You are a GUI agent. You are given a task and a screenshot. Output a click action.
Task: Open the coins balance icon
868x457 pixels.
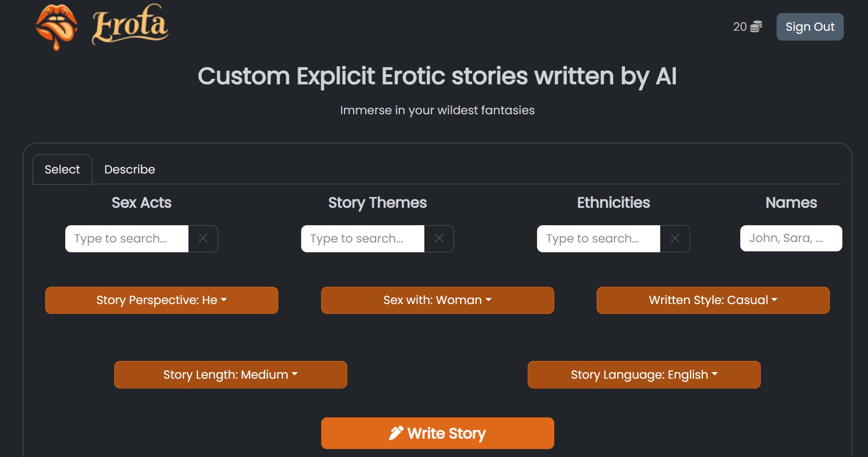(756, 27)
